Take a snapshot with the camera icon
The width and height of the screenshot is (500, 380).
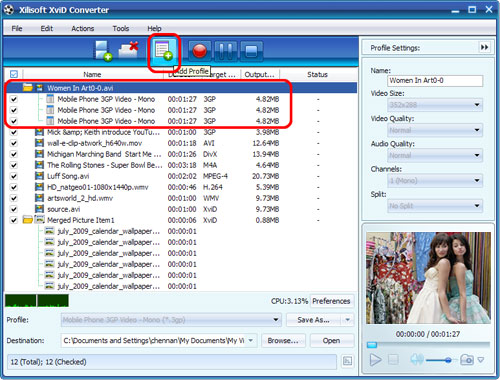point(467,360)
